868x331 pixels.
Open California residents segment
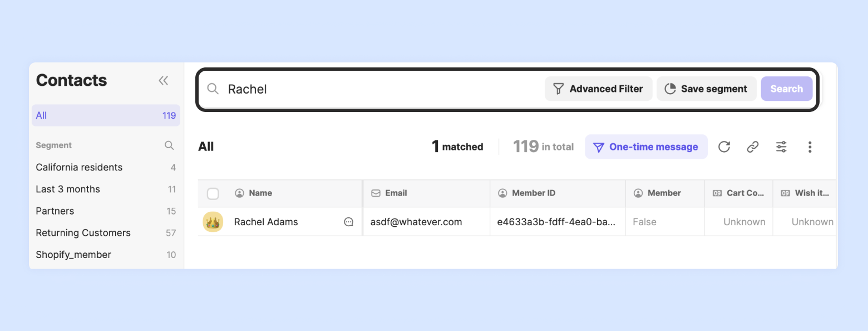click(x=79, y=167)
